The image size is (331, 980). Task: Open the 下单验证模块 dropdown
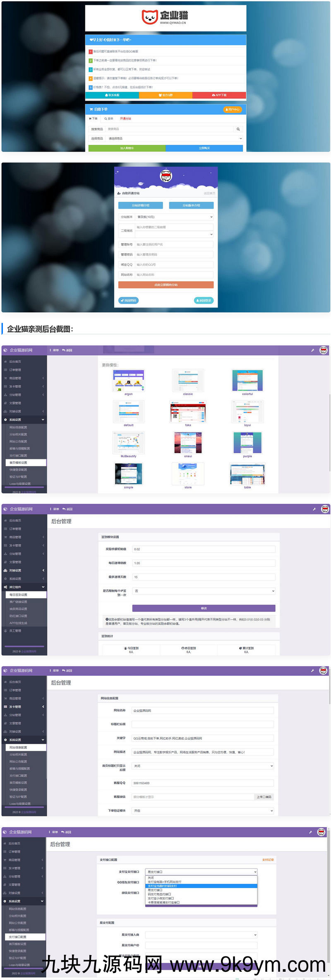click(x=203, y=811)
